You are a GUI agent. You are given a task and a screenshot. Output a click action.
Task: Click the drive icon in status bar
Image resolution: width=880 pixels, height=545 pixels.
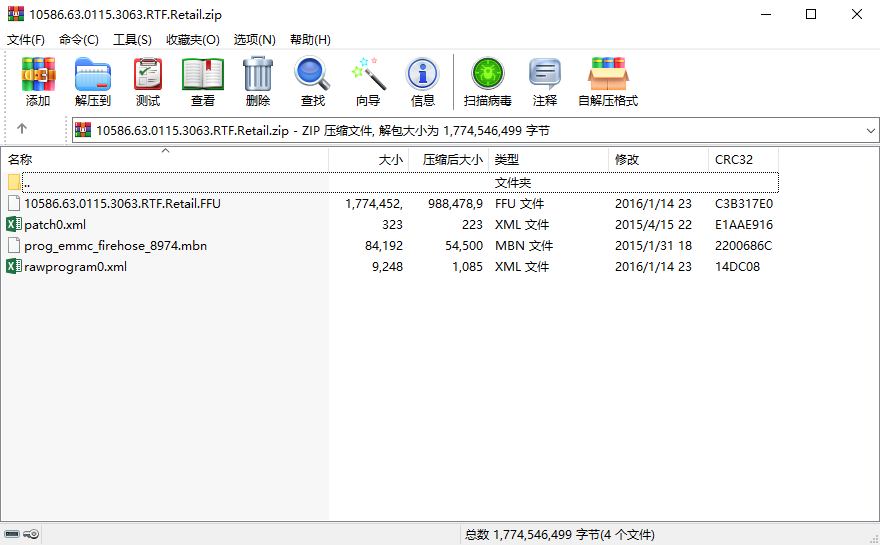click(x=12, y=534)
